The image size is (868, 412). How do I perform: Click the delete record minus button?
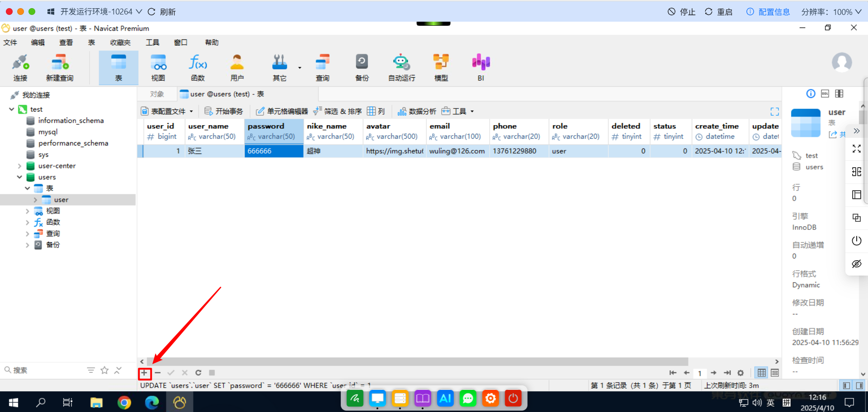click(158, 373)
